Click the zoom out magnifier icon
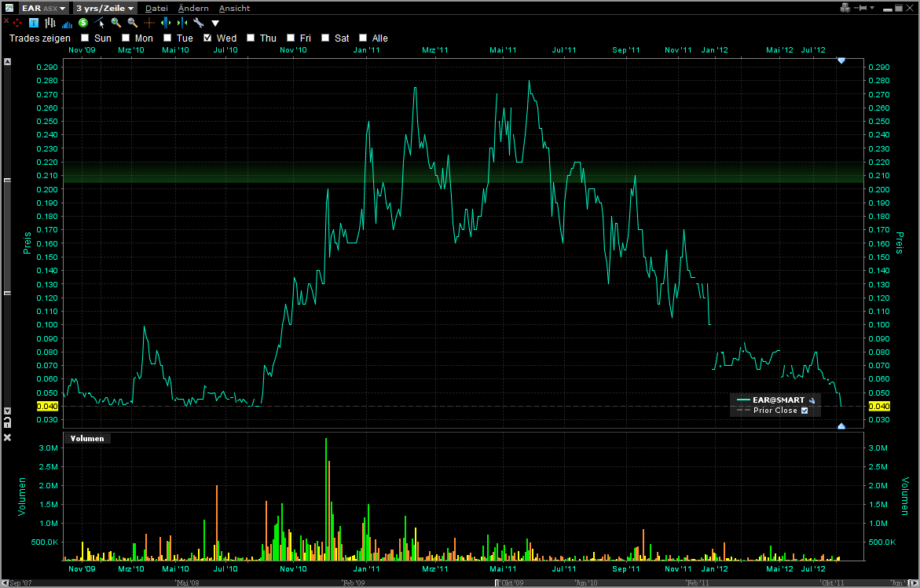The height and width of the screenshot is (588, 920). [x=133, y=23]
